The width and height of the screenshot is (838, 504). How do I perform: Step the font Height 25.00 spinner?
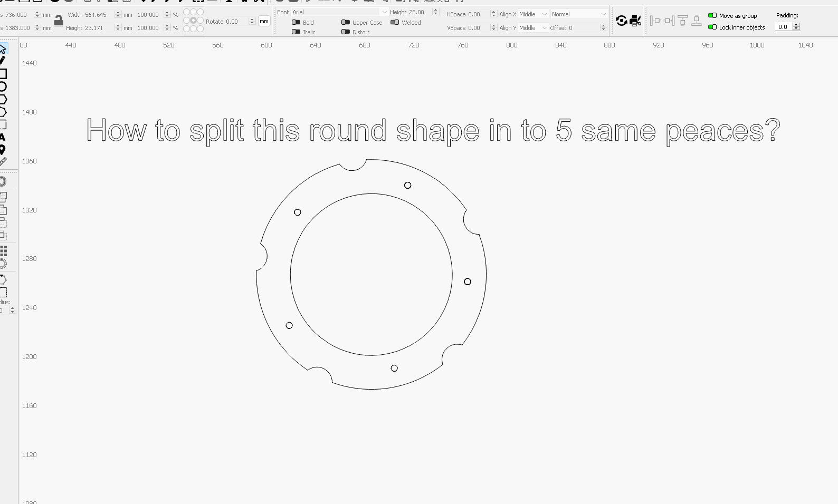(435, 12)
